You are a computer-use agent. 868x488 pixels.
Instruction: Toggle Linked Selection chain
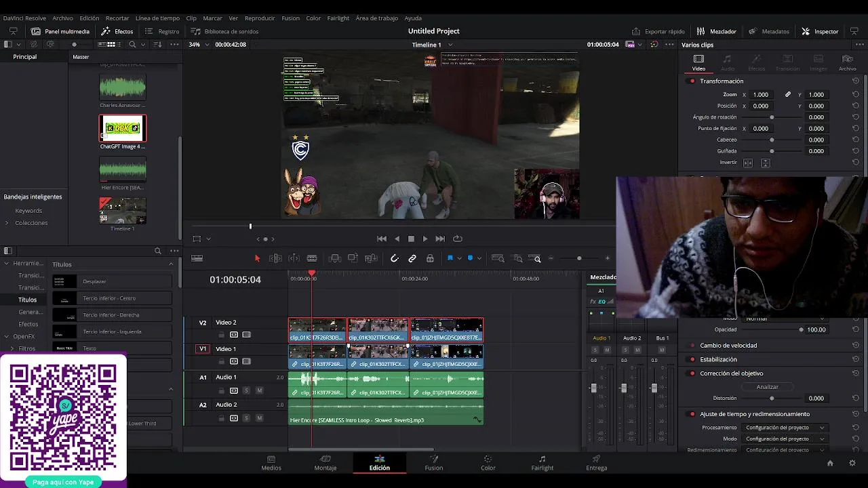click(412, 258)
